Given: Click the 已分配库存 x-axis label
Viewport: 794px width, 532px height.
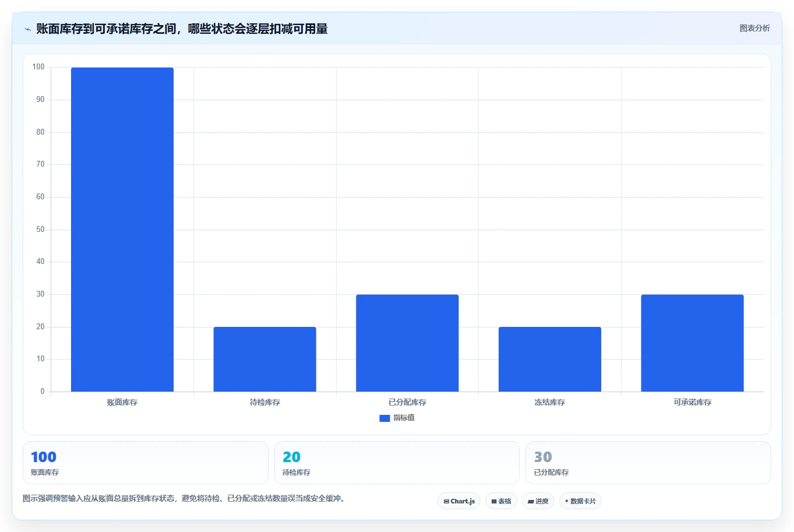Looking at the screenshot, I should [x=407, y=403].
